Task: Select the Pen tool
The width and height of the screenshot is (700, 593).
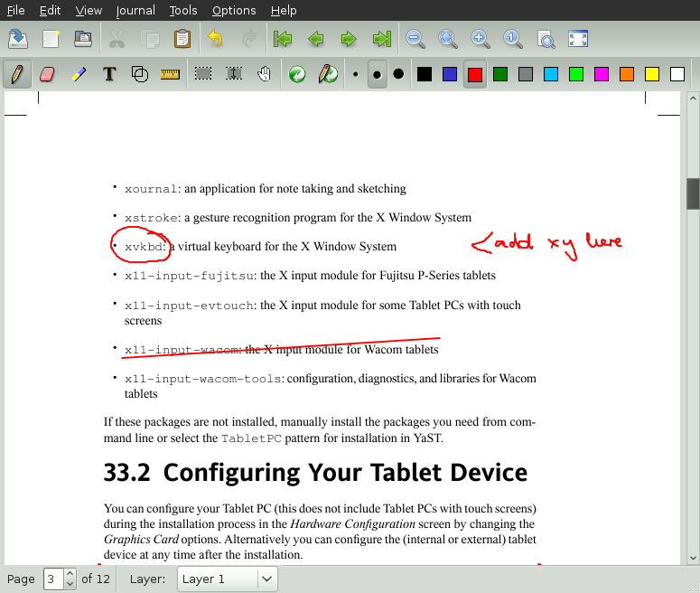Action: [17, 74]
